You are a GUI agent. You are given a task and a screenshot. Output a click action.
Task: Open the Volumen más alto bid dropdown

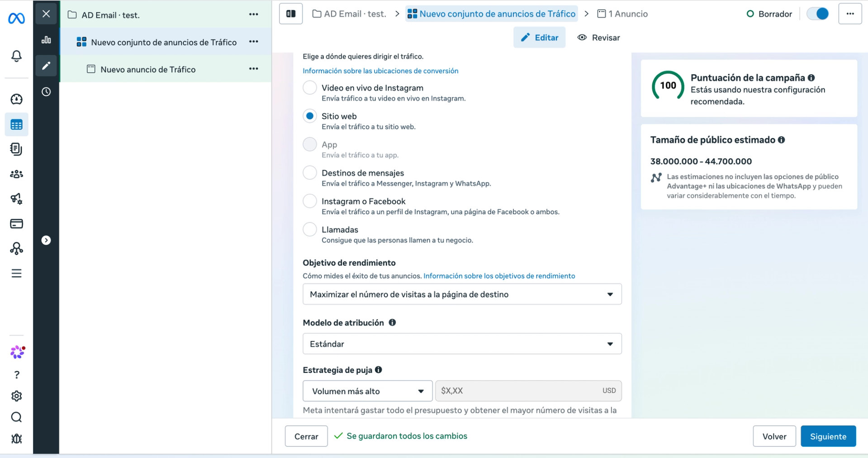click(367, 391)
